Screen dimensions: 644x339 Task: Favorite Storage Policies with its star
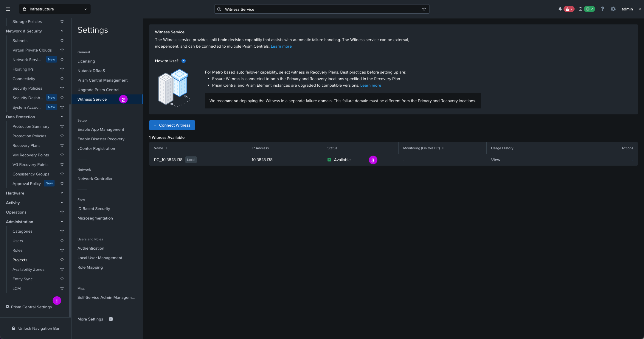[62, 21]
